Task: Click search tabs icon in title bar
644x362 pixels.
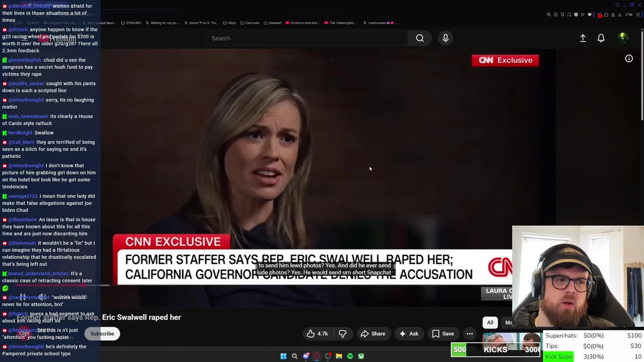Action: (617, 5)
